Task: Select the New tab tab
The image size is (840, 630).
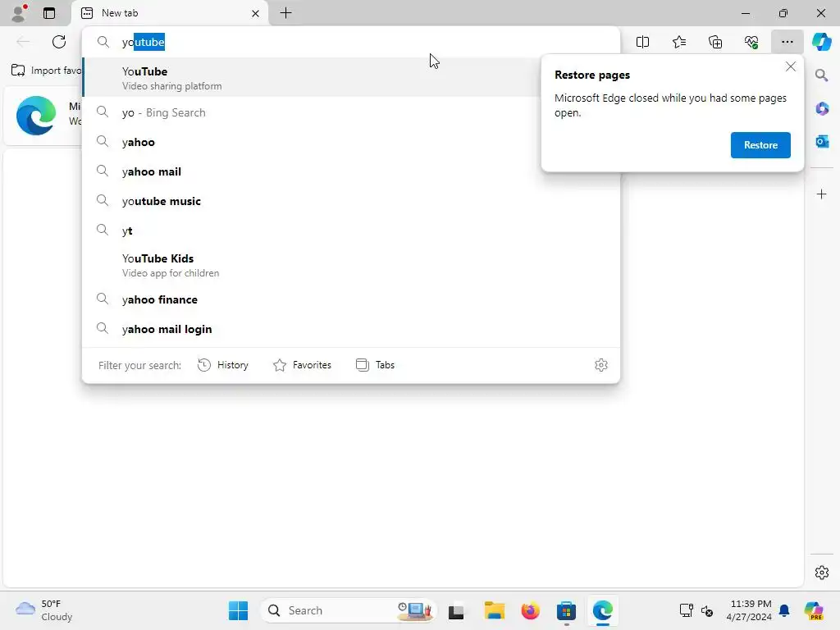Action: click(x=169, y=13)
